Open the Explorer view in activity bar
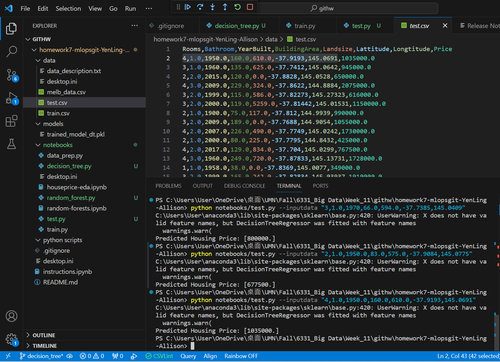The image size is (500, 362). tap(11, 29)
